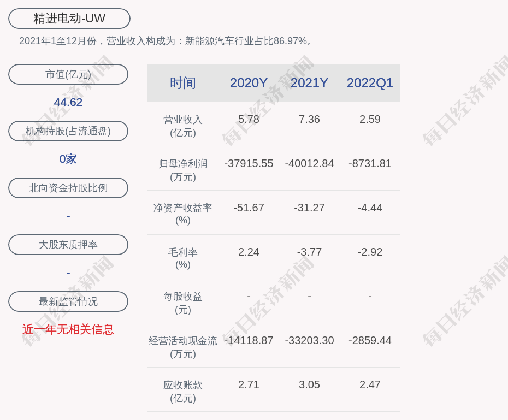Image resolution: width=508 pixels, height=420 pixels.
Task: Click the 每股收益(元) row label
Action: tap(183, 303)
